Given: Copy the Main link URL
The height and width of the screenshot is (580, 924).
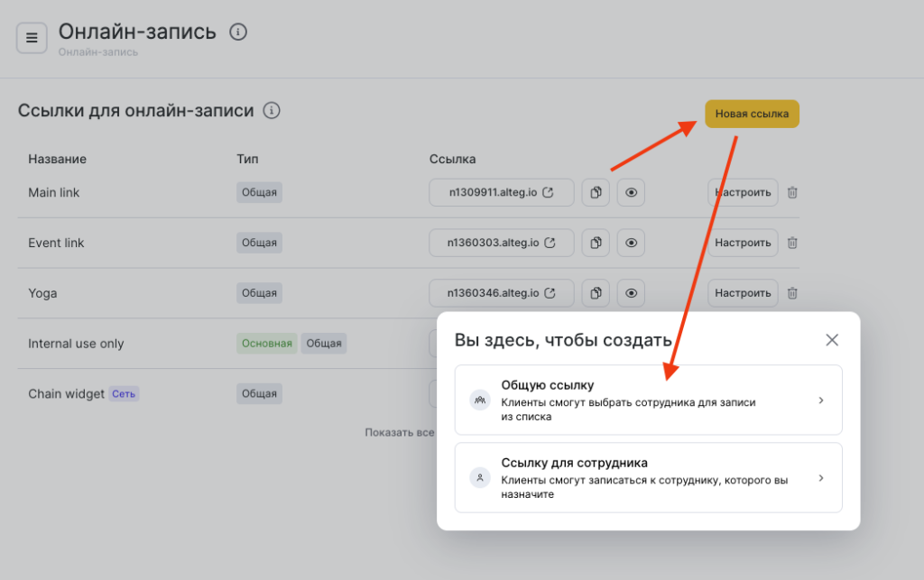Looking at the screenshot, I should pyautogui.click(x=596, y=192).
